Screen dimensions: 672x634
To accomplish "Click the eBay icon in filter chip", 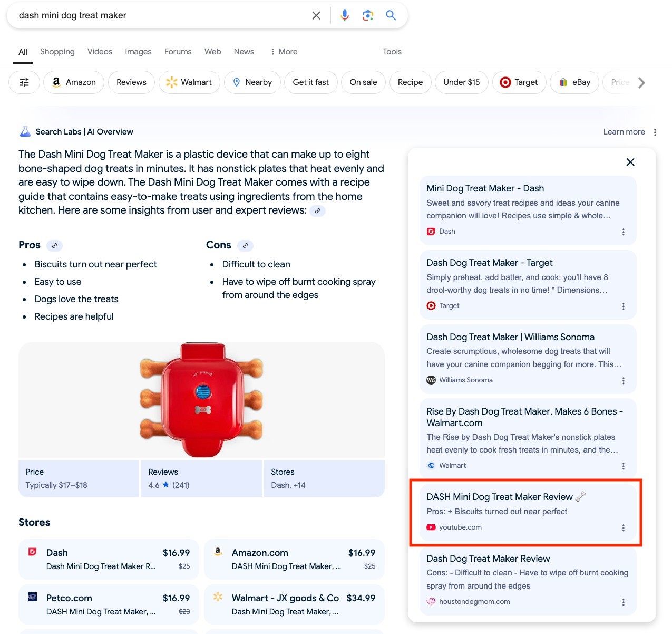I will [563, 82].
